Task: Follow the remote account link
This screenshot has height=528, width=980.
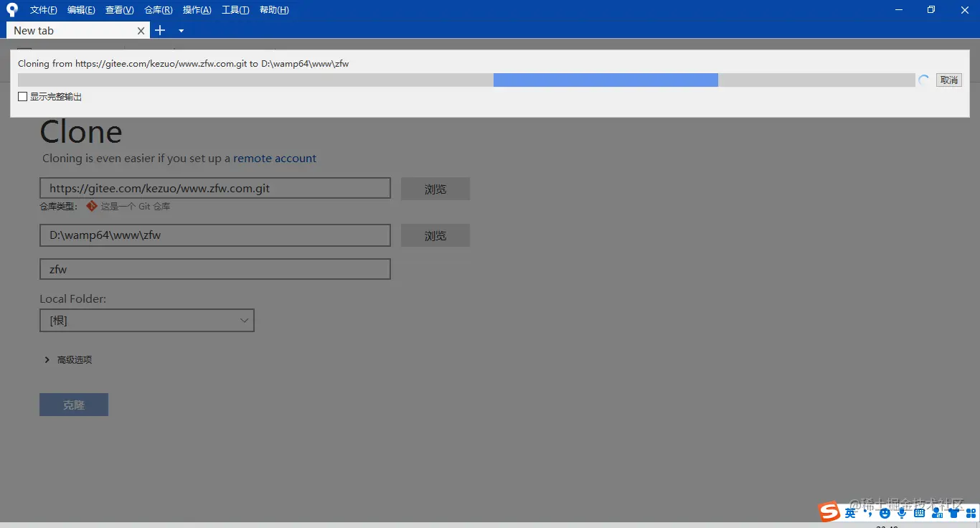Action: pyautogui.click(x=275, y=159)
